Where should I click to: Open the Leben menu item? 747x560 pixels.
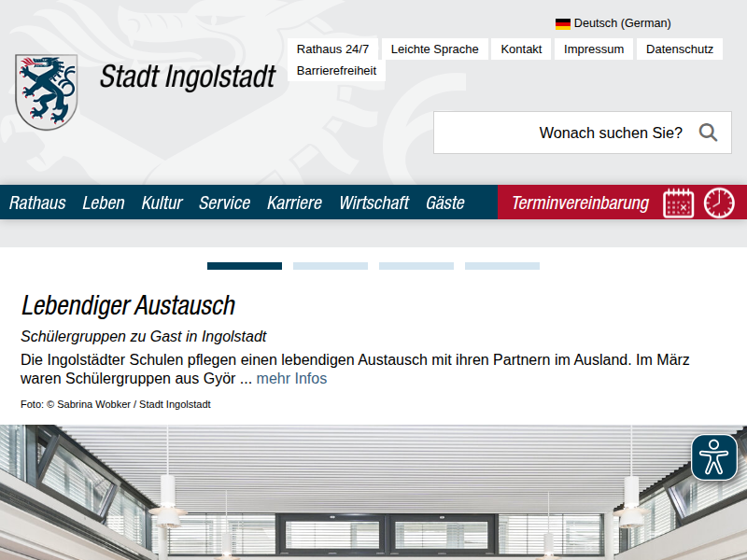[103, 203]
